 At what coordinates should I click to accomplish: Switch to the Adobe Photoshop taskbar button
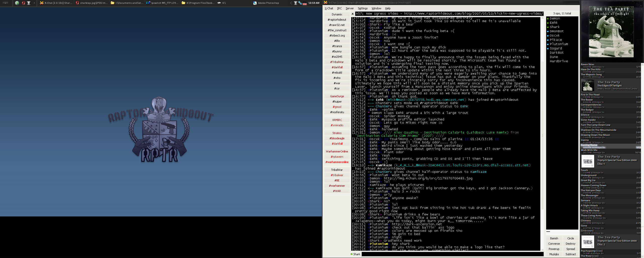point(269,3)
